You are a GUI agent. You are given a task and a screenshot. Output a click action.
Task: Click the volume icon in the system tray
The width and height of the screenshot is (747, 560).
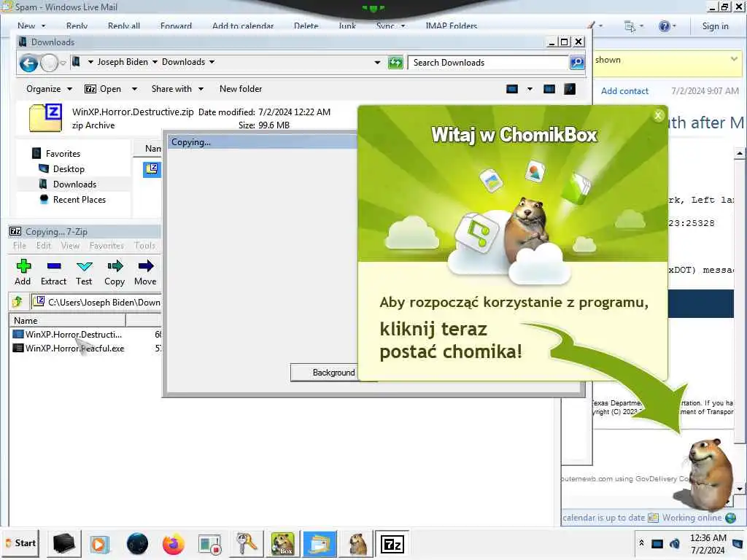pyautogui.click(x=675, y=544)
